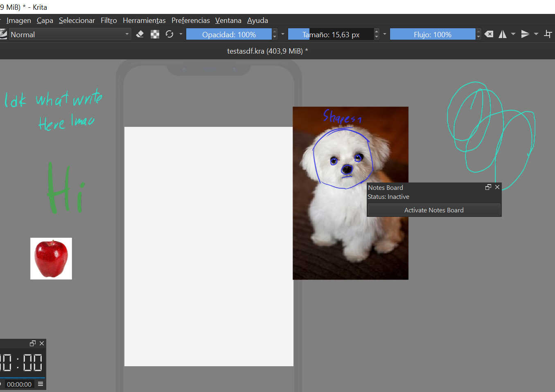Click the vertical mirror tool icon
The width and height of the screenshot is (555, 392).
[x=525, y=34]
